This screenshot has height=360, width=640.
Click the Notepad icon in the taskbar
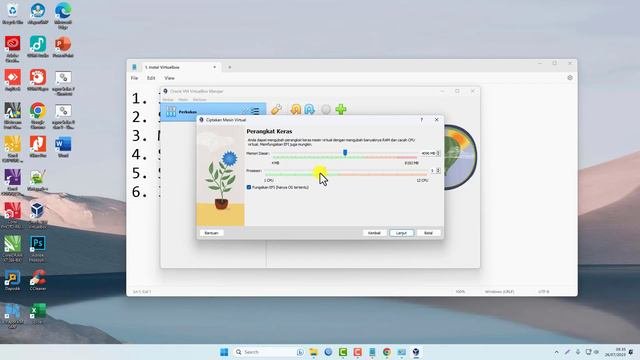372,352
